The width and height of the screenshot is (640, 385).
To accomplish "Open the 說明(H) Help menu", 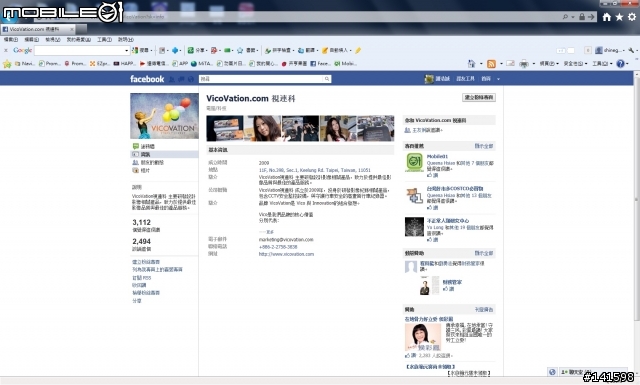I will (x=126, y=40).
